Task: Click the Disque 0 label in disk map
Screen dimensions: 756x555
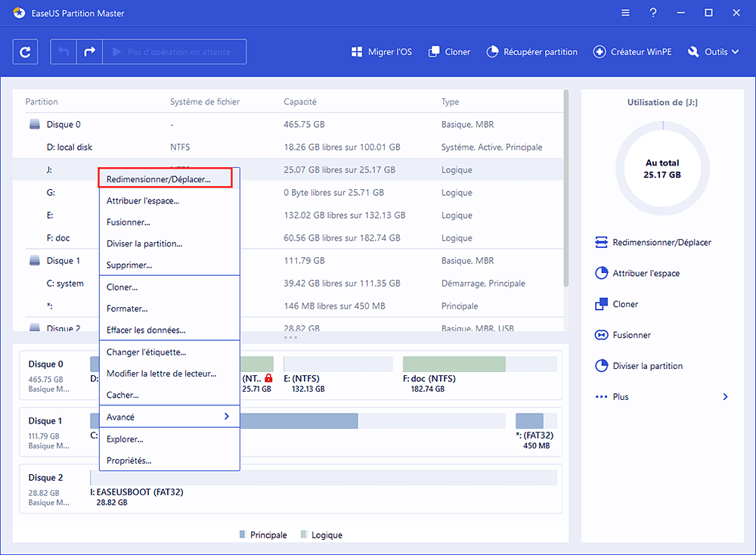Action: point(46,364)
